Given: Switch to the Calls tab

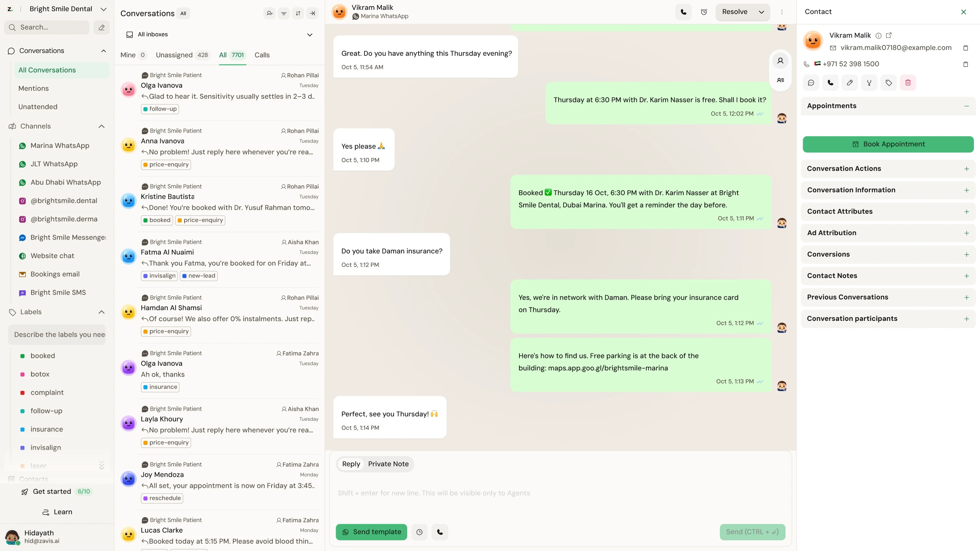Looking at the screenshot, I should click(262, 55).
